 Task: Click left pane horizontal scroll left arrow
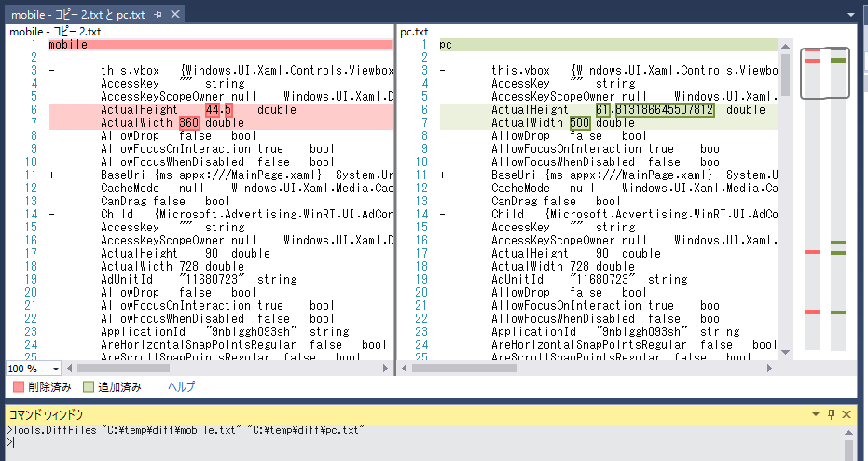(70, 368)
